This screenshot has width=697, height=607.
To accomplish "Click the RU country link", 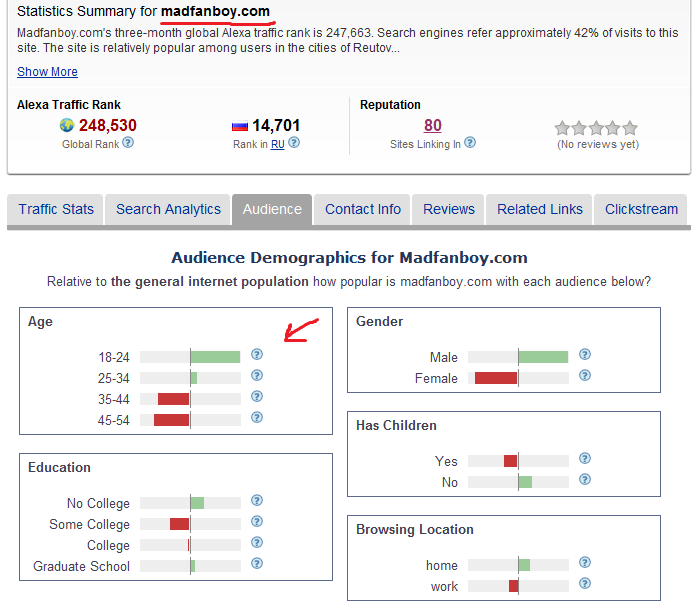I will pos(277,144).
